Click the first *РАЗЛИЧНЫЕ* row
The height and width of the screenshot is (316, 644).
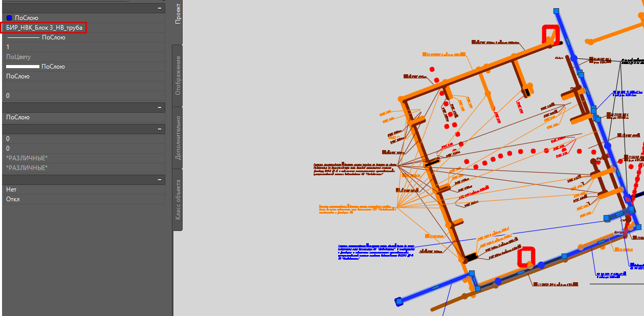(83, 158)
